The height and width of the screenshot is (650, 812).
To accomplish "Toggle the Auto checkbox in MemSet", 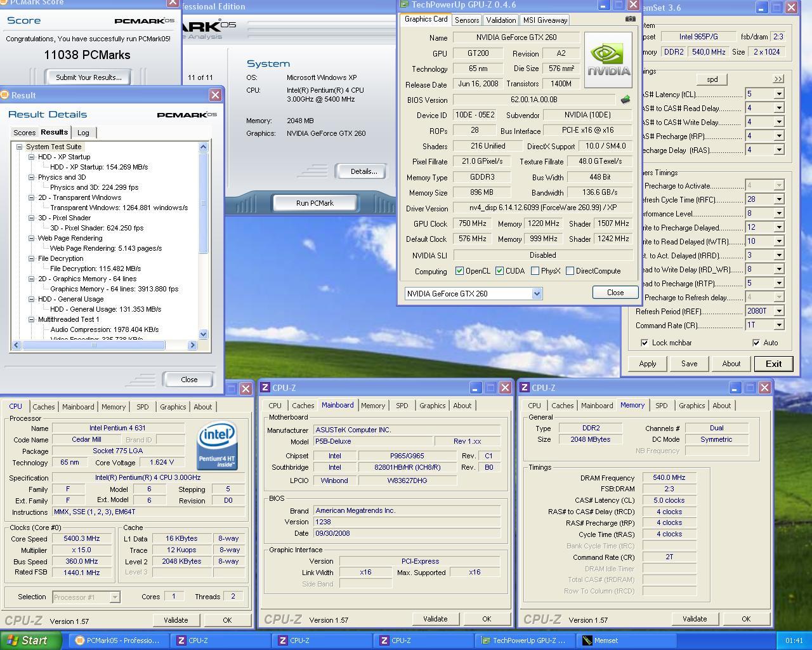I will (756, 343).
